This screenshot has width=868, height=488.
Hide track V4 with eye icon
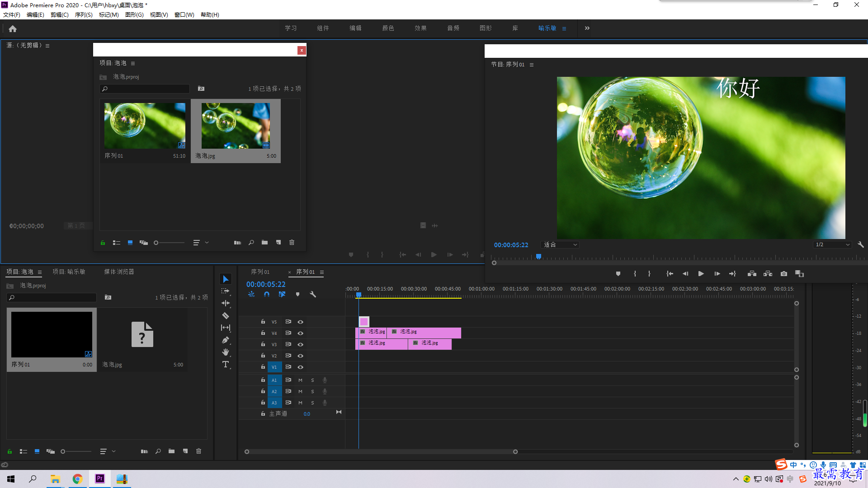300,333
